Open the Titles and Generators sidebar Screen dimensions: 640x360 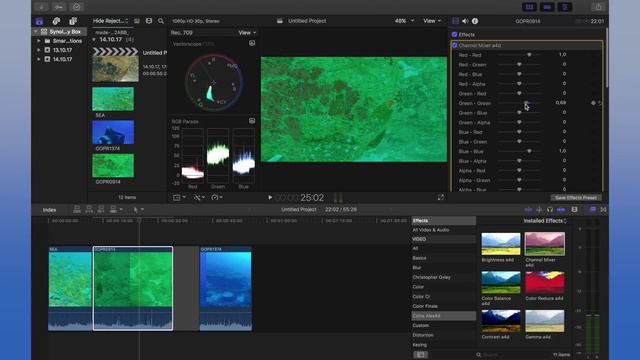(x=73, y=21)
